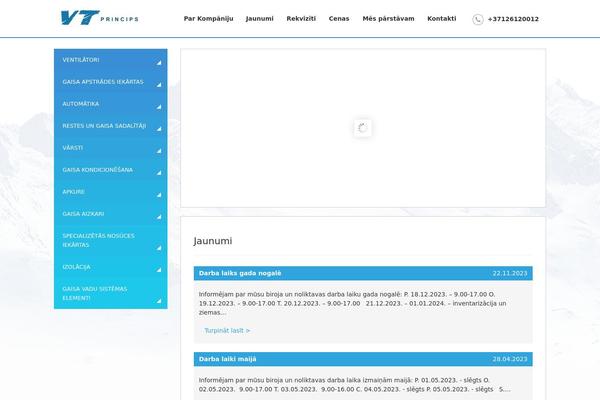This screenshot has height=400, width=600.
Task: Open the Ventilatori category
Action: coord(81,60)
